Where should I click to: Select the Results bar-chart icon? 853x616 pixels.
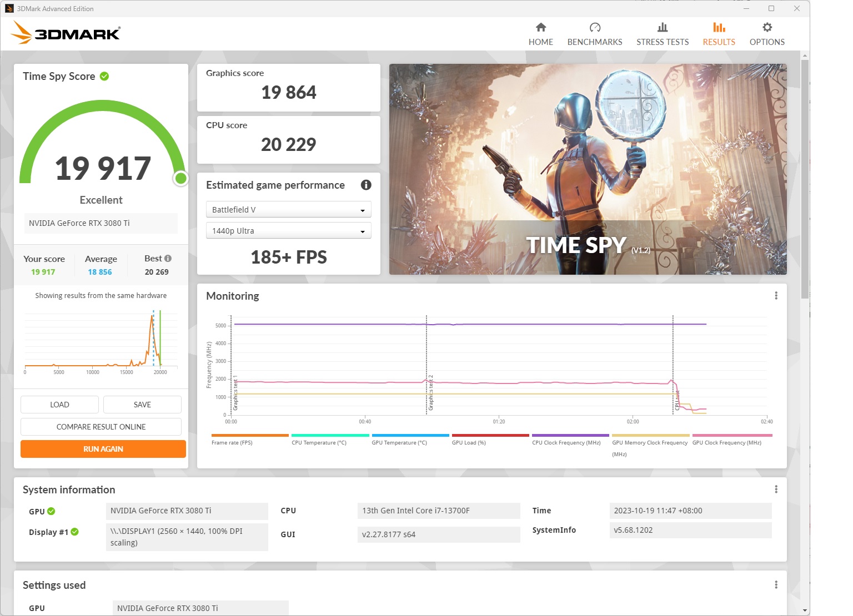click(x=719, y=27)
